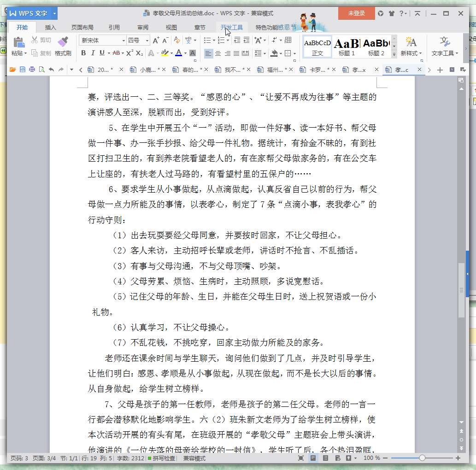Viewport: 476px width, 470px height.
Task: Toggle Bold formatting
Action: coord(83,53)
